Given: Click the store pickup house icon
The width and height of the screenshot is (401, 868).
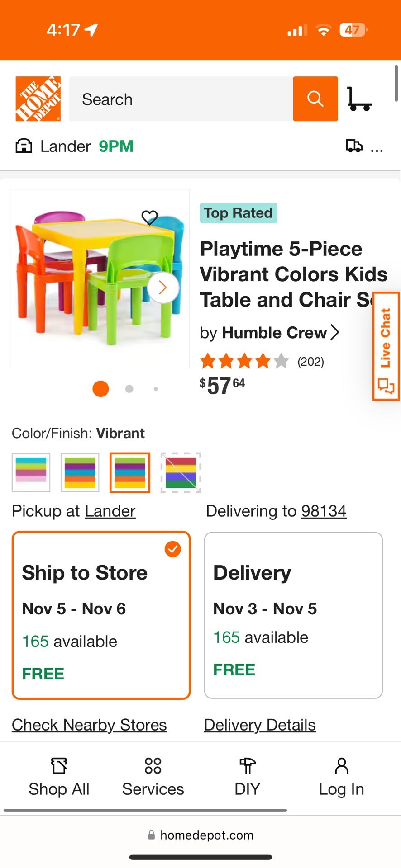Looking at the screenshot, I should (24, 146).
